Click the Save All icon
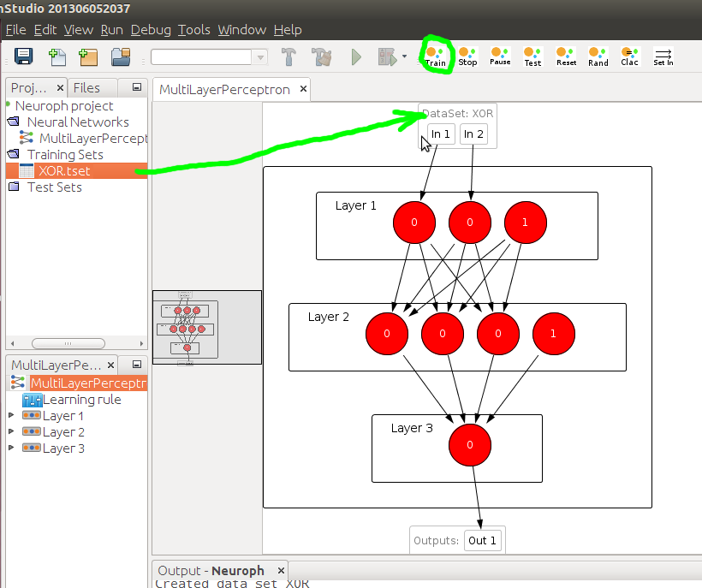The width and height of the screenshot is (702, 588). pos(23,56)
